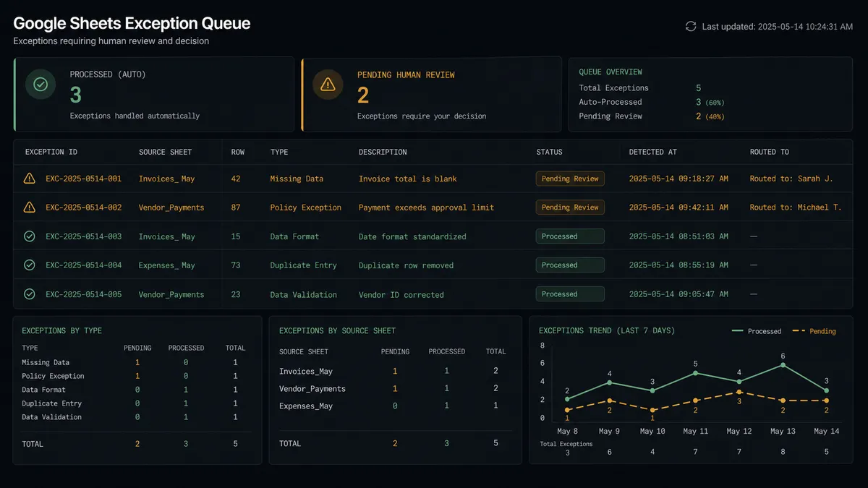Open exception EXC-2025-0514-002
This screenshot has height=488, width=868.
[x=83, y=207]
